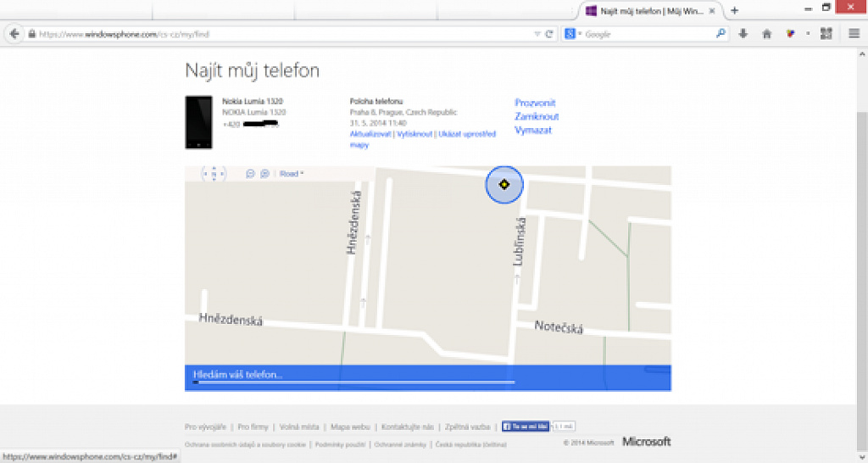Click Ukázat uprostřed mapy link

point(423,139)
